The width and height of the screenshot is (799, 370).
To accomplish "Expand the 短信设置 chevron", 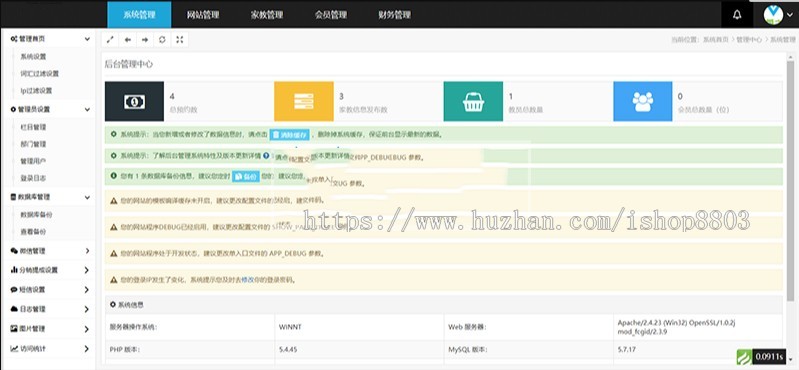I will [87, 289].
